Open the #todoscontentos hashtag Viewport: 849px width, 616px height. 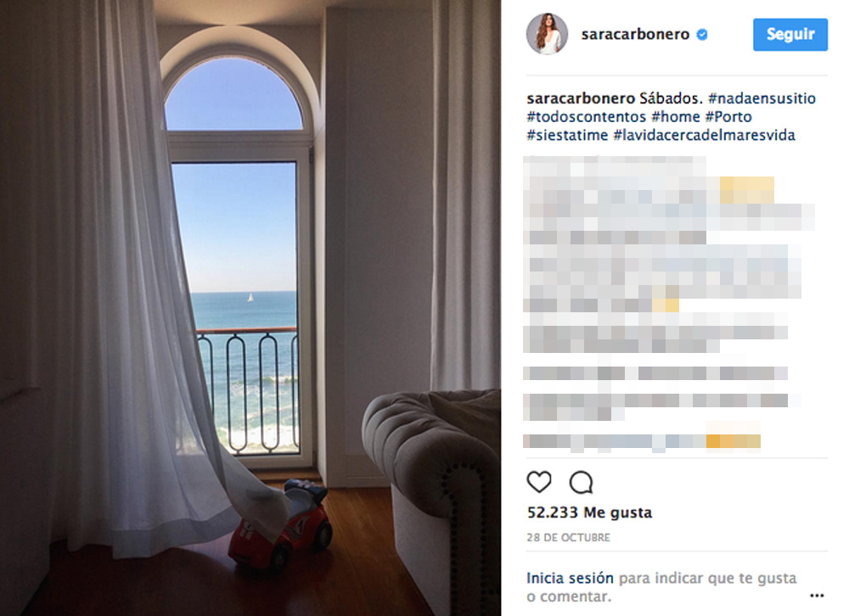pos(587,117)
